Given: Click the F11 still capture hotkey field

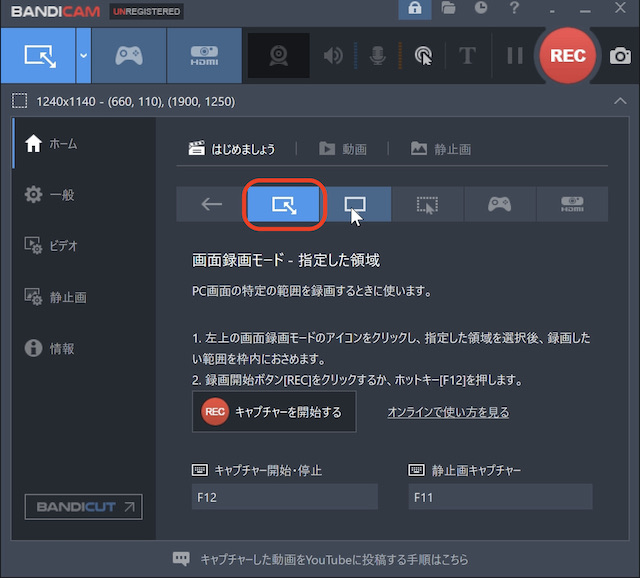Looking at the screenshot, I should [x=500, y=497].
